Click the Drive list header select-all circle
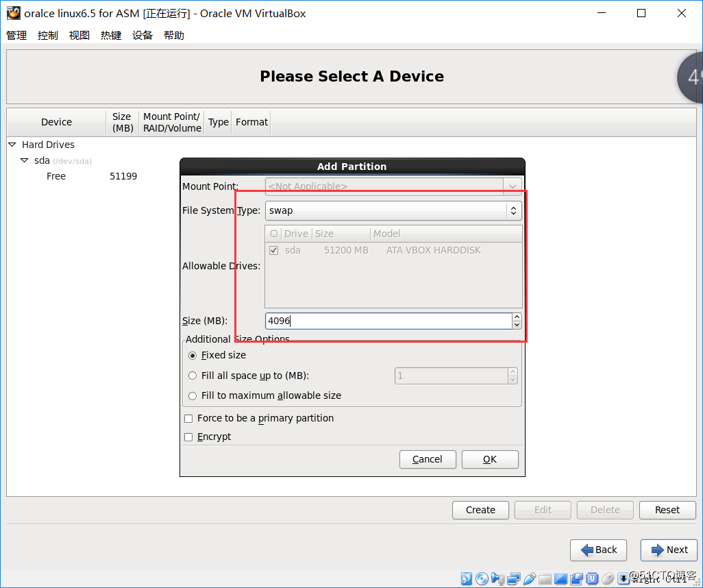The width and height of the screenshot is (703, 588). click(x=274, y=234)
